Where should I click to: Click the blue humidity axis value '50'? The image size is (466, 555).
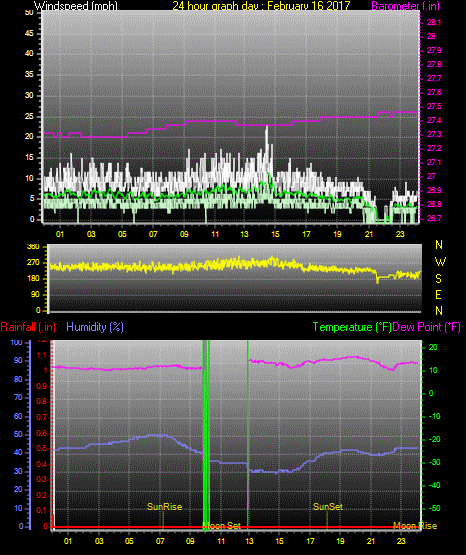click(18, 434)
